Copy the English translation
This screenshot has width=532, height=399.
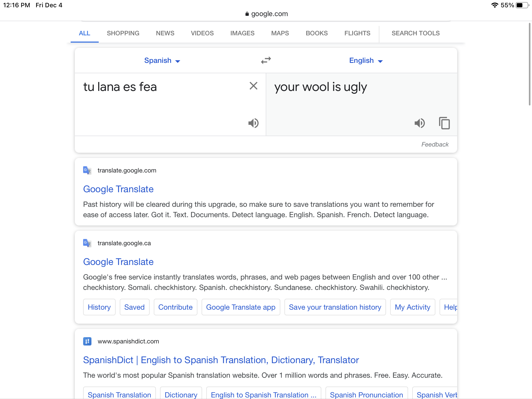pyautogui.click(x=444, y=123)
